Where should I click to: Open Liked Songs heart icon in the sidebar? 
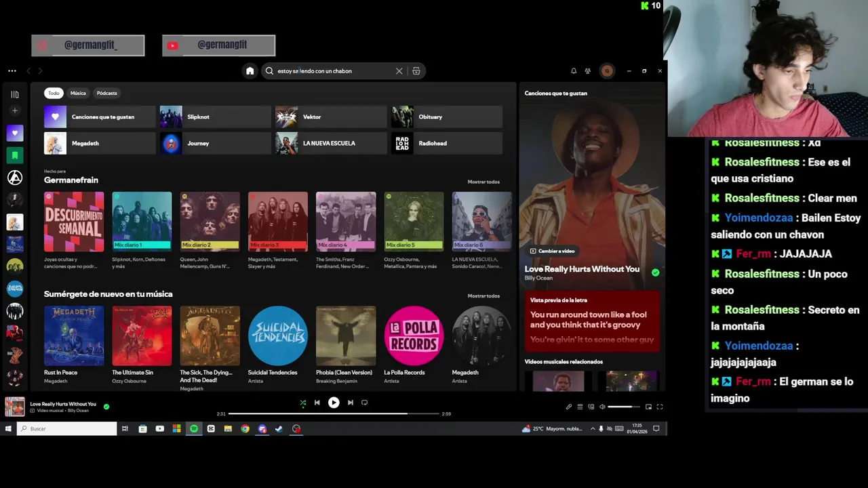coord(15,133)
